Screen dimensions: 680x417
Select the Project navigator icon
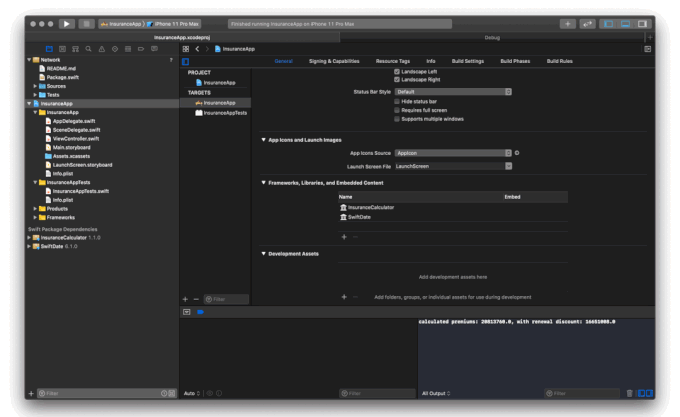point(49,49)
